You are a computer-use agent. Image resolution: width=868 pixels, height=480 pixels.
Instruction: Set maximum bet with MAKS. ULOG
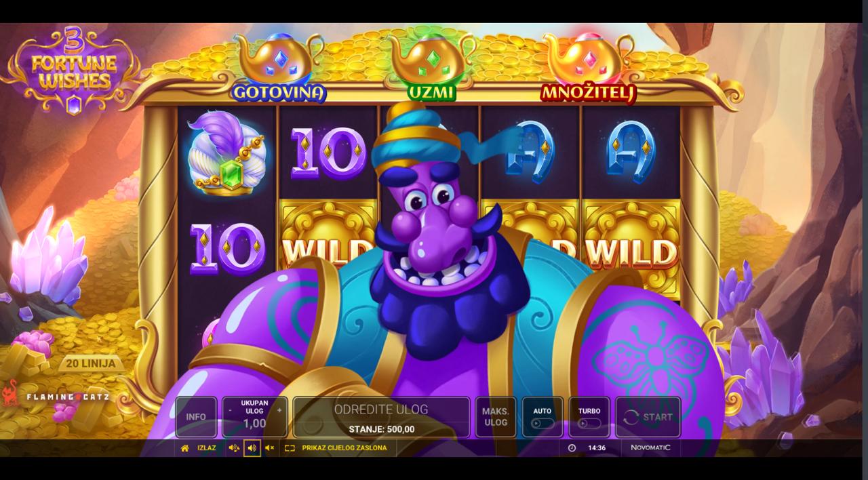point(496,417)
